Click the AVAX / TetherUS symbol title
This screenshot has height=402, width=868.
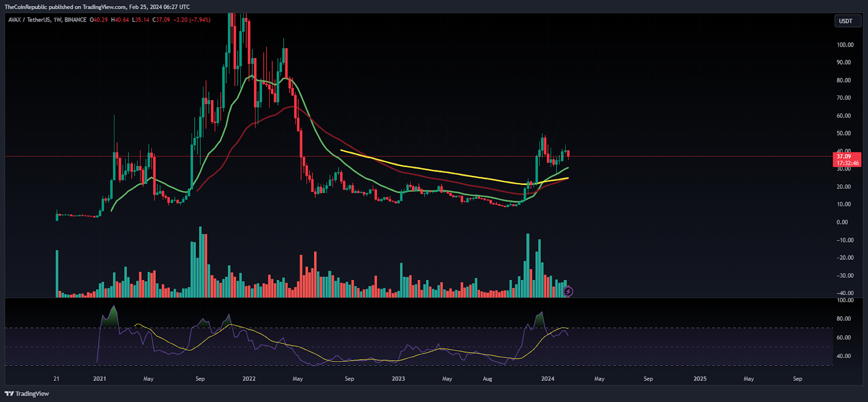tap(29, 20)
